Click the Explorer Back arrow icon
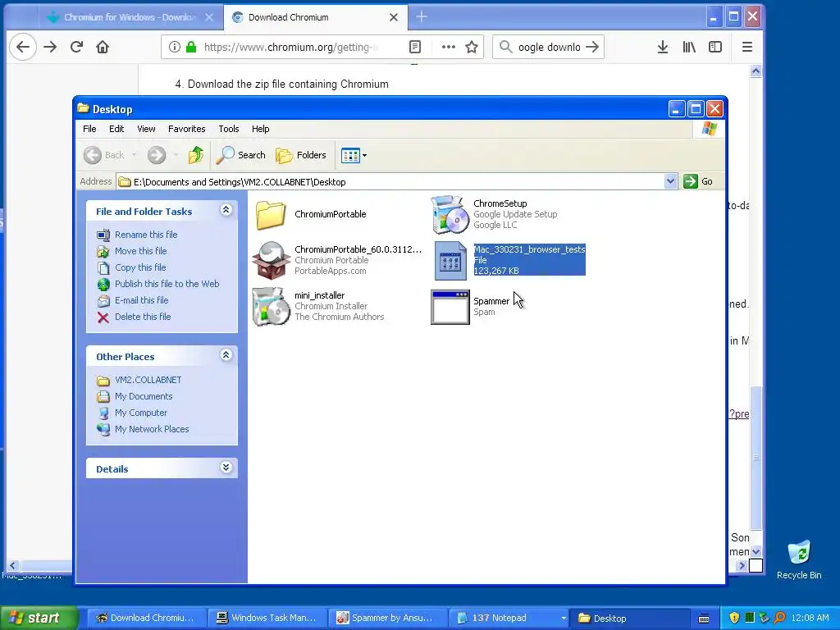This screenshot has width=840, height=630. click(92, 155)
